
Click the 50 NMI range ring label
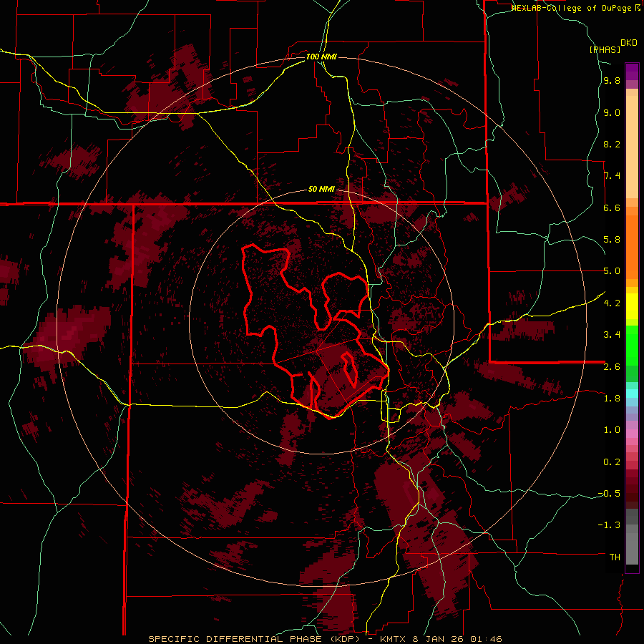[321, 190]
